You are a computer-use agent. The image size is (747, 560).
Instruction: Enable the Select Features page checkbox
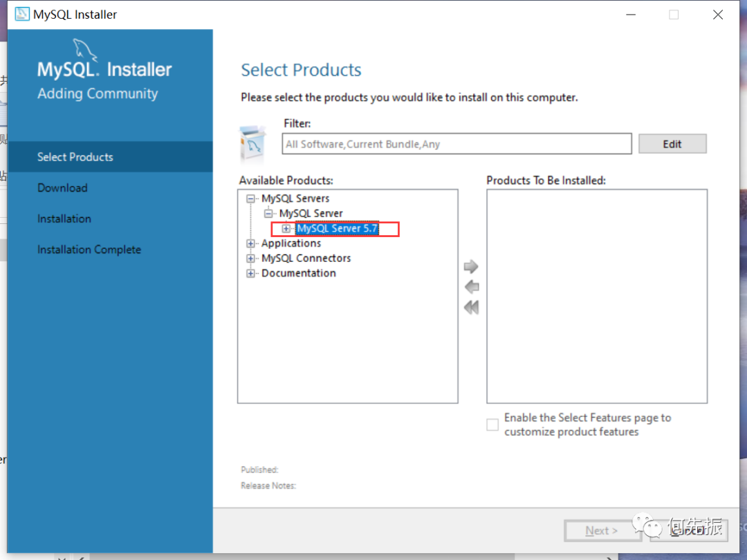(x=492, y=424)
